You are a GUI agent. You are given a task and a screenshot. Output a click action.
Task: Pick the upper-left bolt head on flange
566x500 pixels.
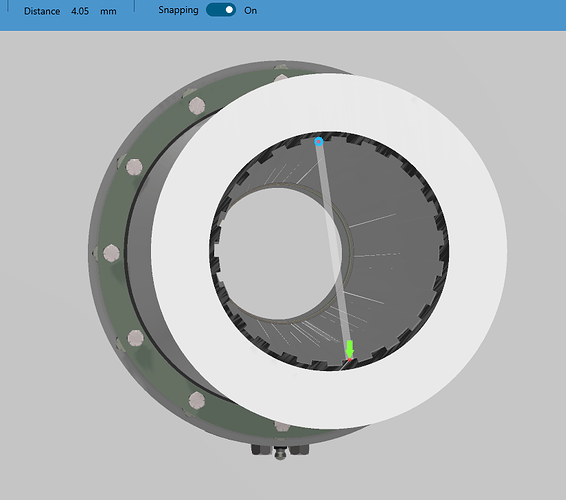pos(197,106)
